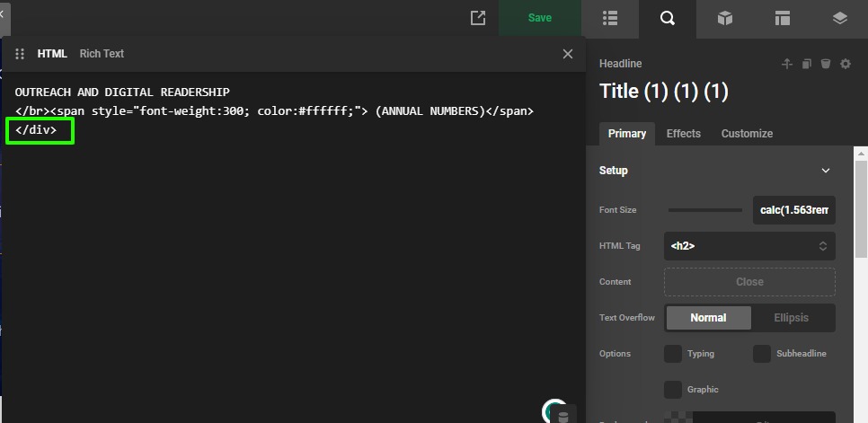
Task: Switch to the Effects tab
Action: (683, 134)
